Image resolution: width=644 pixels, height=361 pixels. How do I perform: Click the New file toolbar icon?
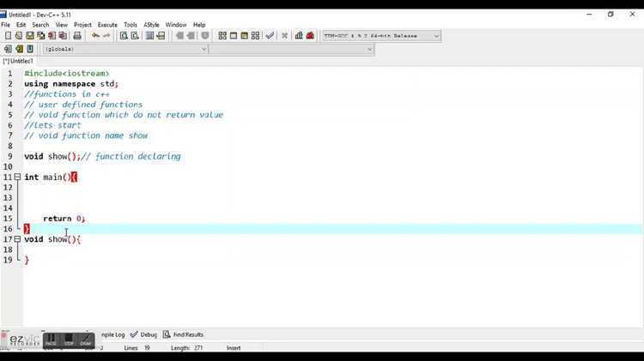pos(8,36)
